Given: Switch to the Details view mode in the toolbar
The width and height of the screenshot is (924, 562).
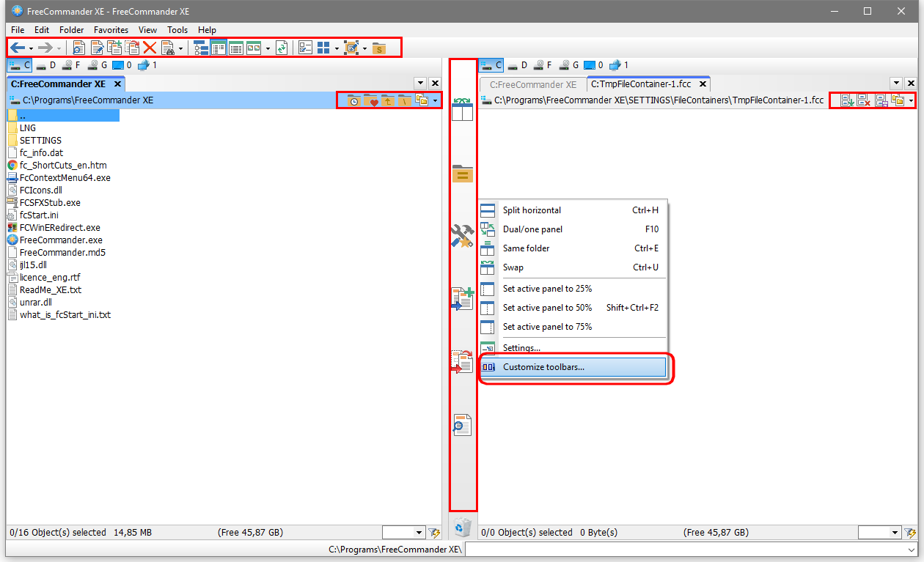Looking at the screenshot, I should (236, 48).
